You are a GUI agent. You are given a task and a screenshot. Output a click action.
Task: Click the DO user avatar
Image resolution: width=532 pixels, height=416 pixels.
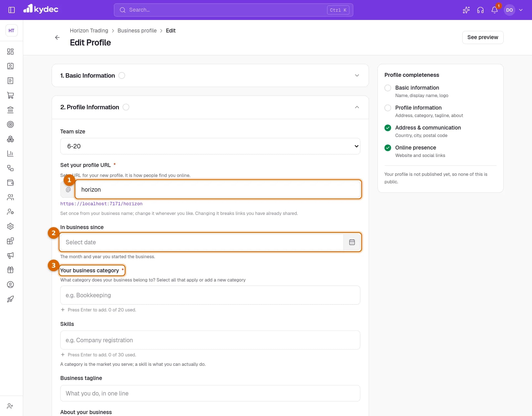click(x=509, y=10)
